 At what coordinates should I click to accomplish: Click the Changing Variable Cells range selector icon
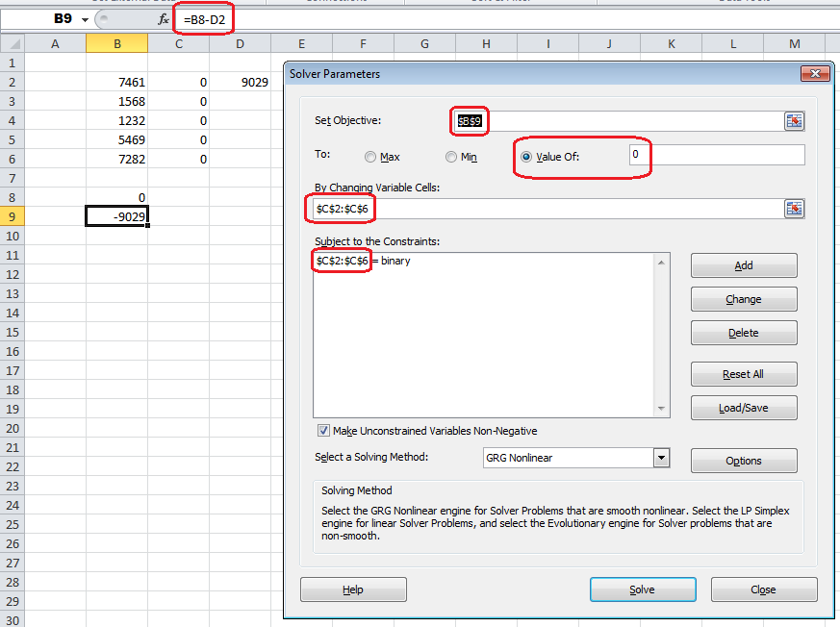794,209
